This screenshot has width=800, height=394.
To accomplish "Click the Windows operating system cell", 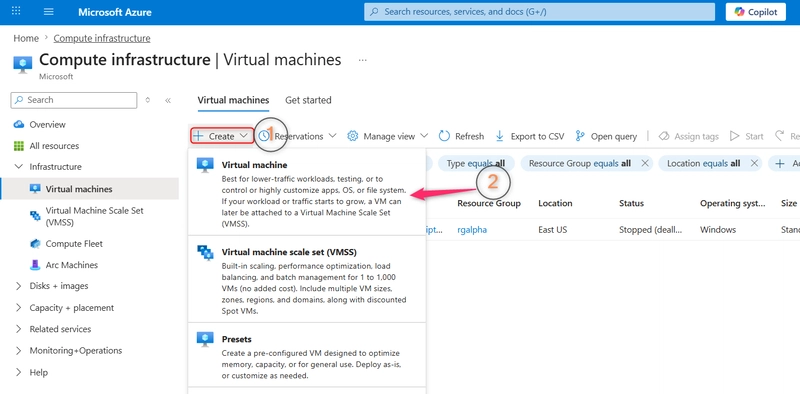I will [x=718, y=230].
